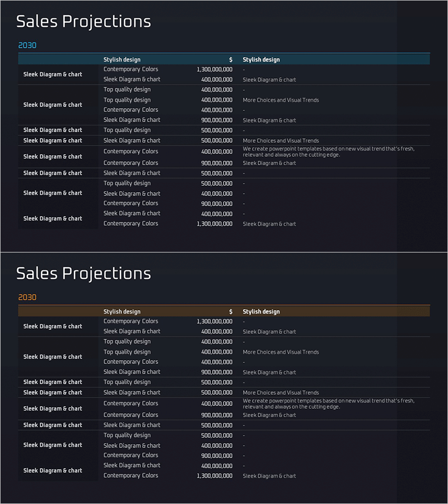Select the orange 2030 year label

coord(27,297)
